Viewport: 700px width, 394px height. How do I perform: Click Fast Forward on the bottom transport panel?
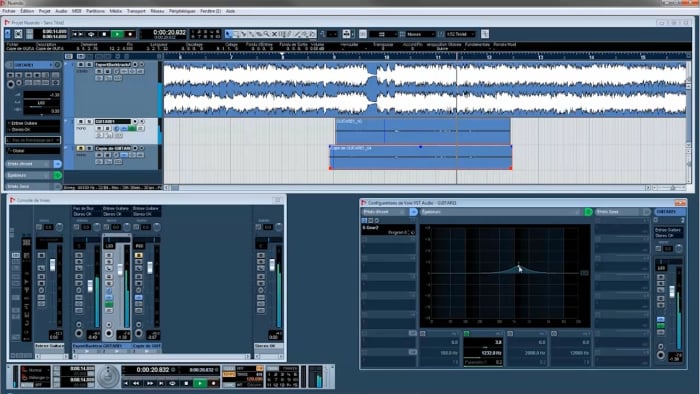[150, 383]
